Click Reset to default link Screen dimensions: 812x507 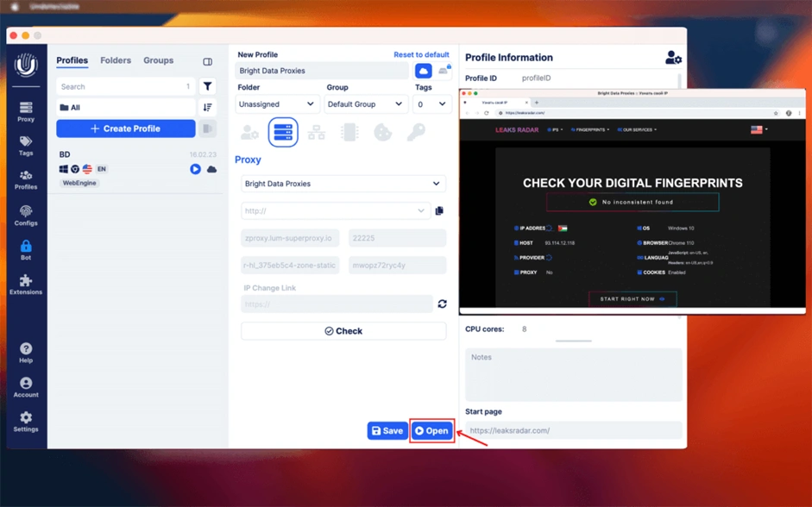click(x=422, y=54)
